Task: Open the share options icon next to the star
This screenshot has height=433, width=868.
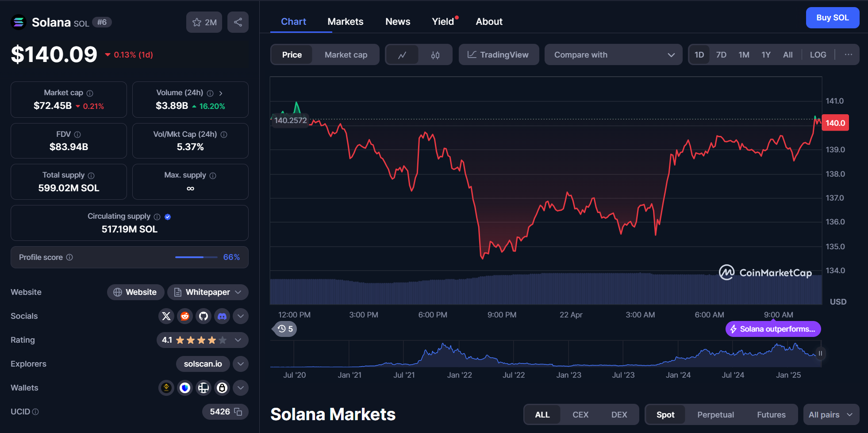Action: (x=238, y=22)
